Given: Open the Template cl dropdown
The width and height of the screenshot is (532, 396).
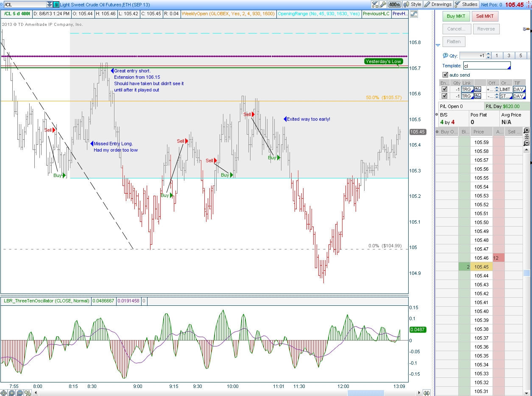Looking at the screenshot, I should tap(487, 66).
